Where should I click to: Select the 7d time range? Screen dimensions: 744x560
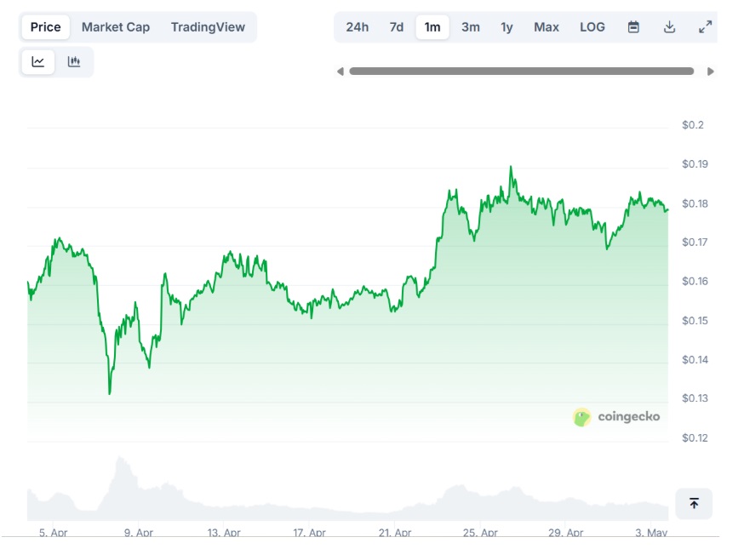pyautogui.click(x=397, y=27)
